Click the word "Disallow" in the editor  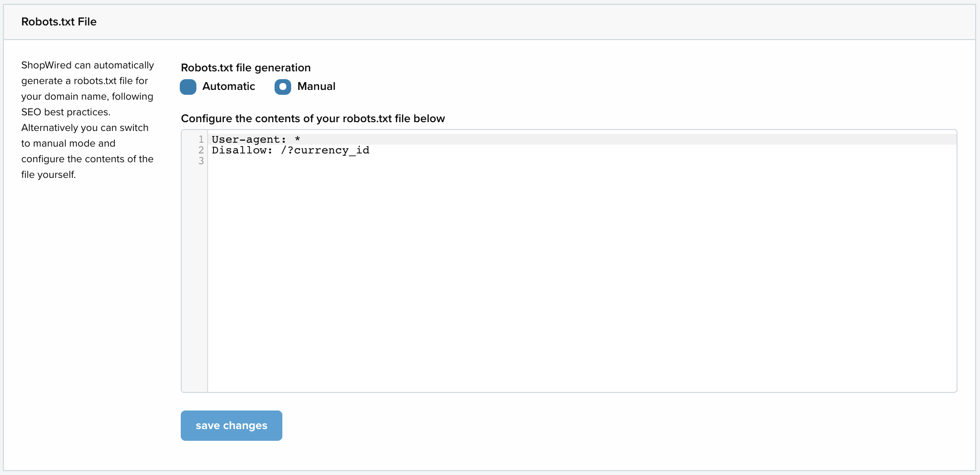click(239, 151)
